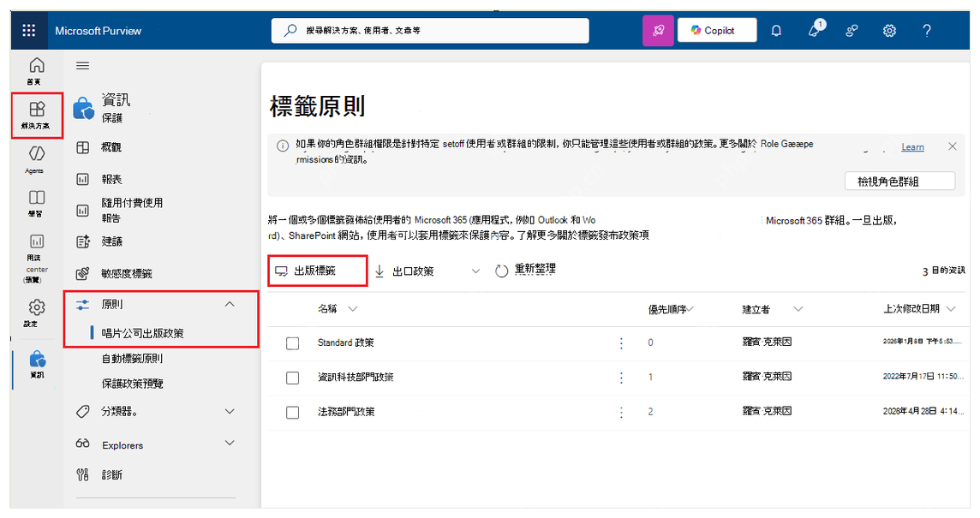
Task: Click the info icon in banner
Action: (283, 146)
